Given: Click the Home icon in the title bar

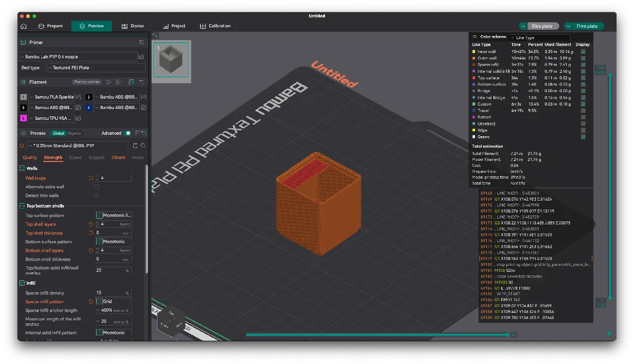Looking at the screenshot, I should point(23,26).
